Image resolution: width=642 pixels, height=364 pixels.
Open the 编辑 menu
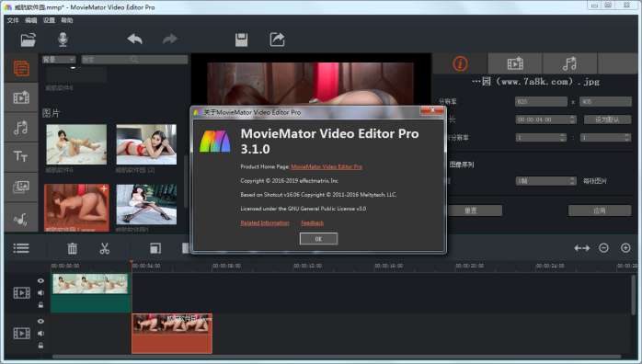(30, 20)
